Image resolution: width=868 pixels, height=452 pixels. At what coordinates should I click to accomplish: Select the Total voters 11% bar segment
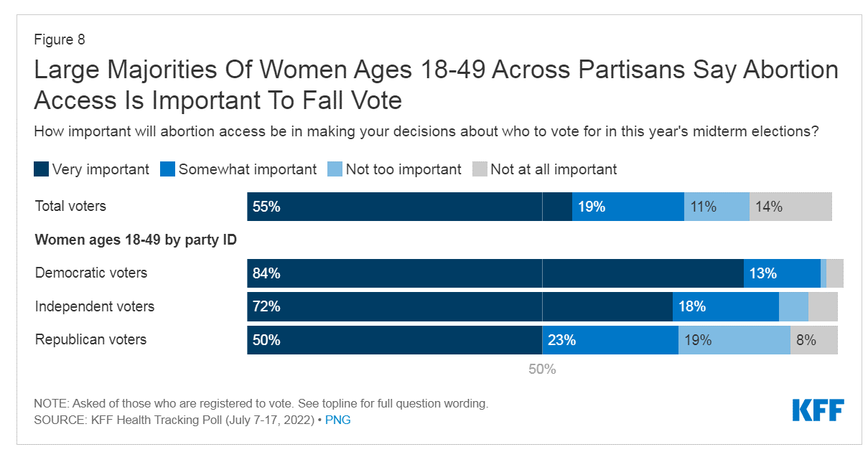[717, 207]
